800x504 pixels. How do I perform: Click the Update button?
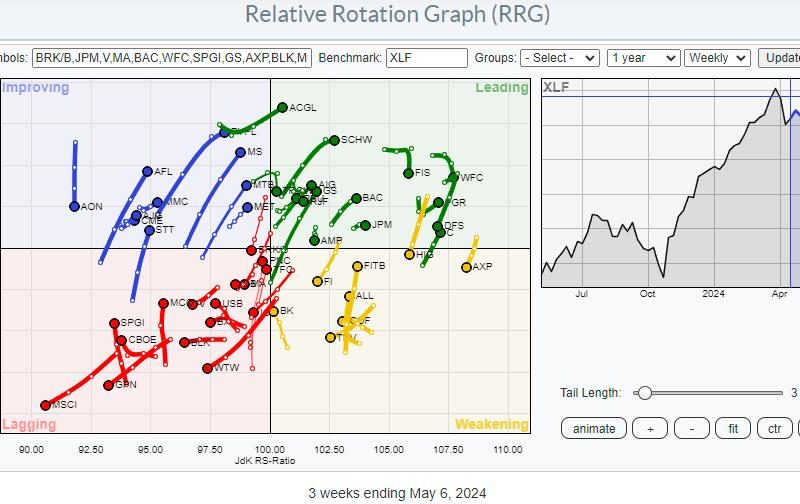(x=779, y=58)
